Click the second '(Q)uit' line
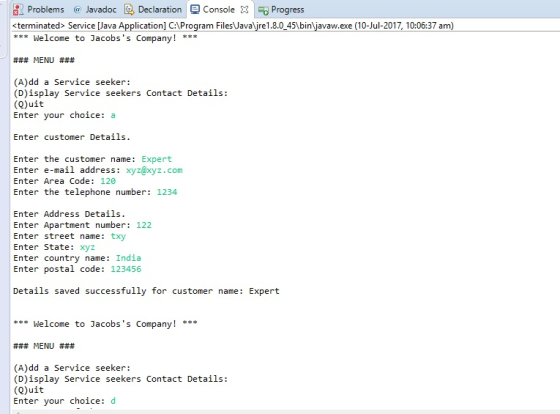This screenshot has width=560, height=414. [29, 390]
